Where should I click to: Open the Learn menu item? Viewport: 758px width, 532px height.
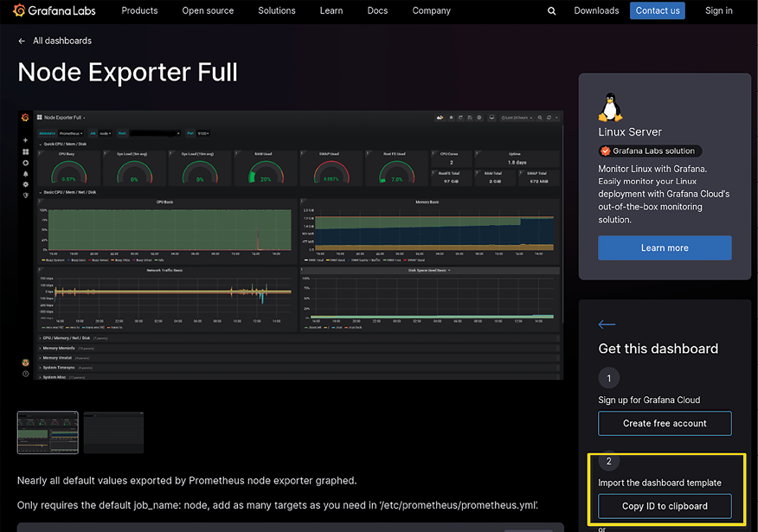(331, 10)
